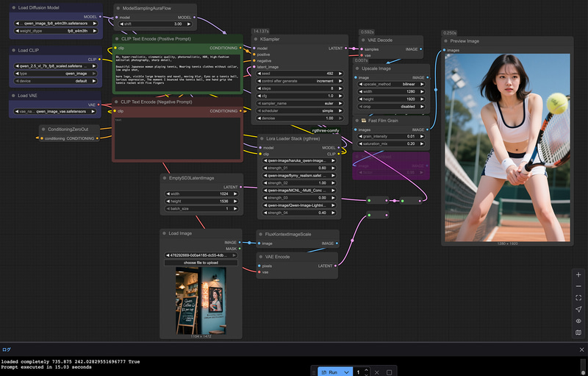Viewport: 588px width, 376px height.
Task: Close the log panel with the X
Action: pos(581,350)
